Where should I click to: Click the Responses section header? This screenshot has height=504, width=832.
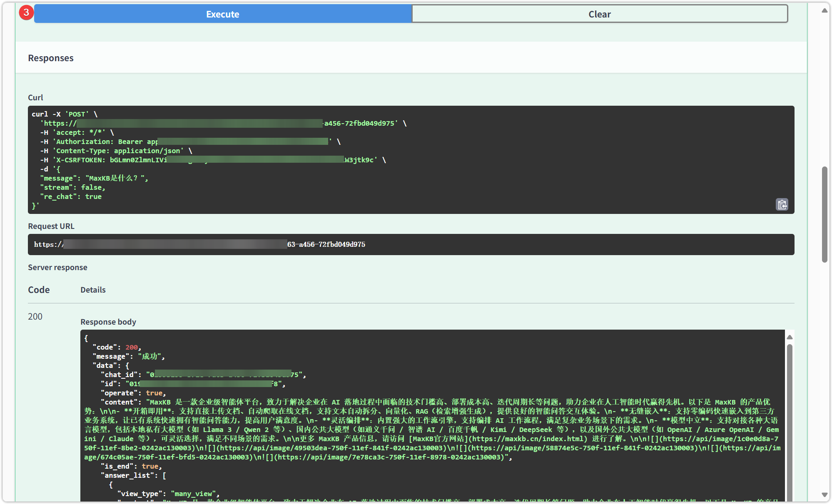coord(51,58)
